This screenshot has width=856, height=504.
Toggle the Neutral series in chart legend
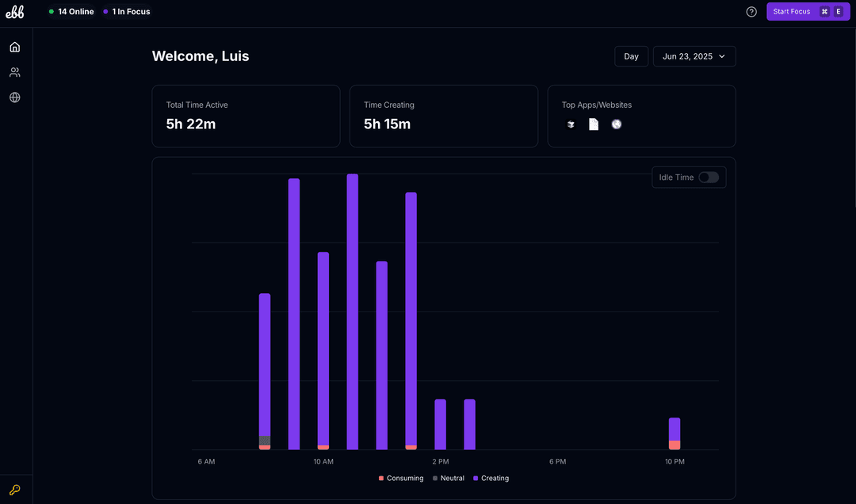click(449, 479)
